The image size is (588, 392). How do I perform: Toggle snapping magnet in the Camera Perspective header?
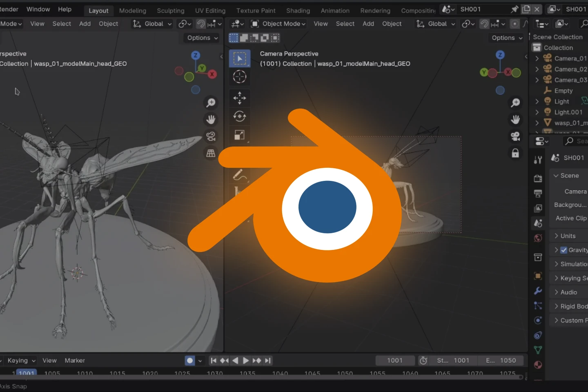(x=484, y=24)
